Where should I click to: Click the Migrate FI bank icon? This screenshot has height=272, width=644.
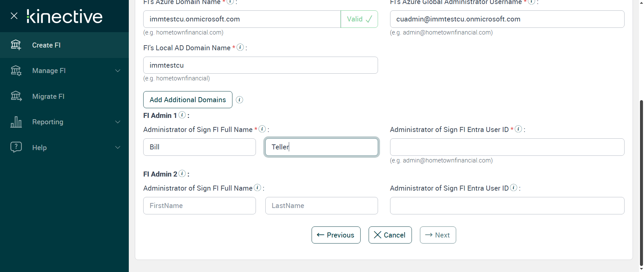click(16, 96)
